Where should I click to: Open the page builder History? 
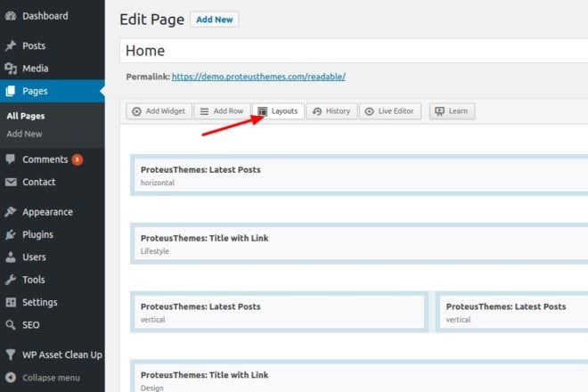tap(331, 111)
